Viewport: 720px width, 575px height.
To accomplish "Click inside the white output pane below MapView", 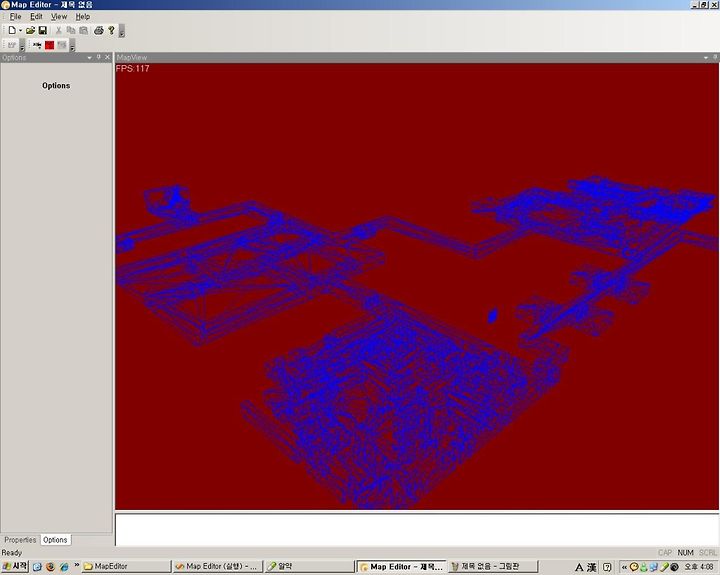I will (416, 530).
